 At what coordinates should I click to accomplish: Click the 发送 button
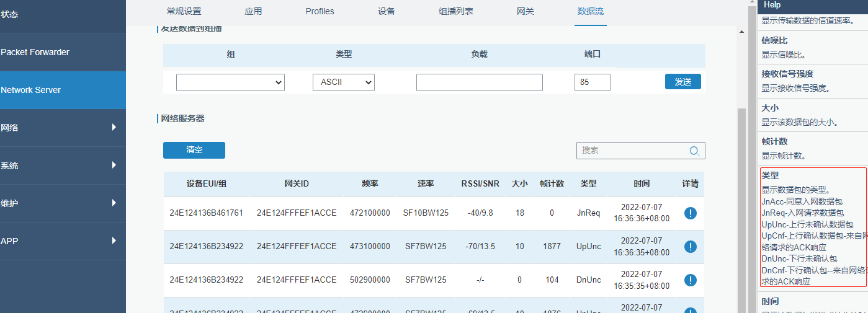(x=683, y=82)
